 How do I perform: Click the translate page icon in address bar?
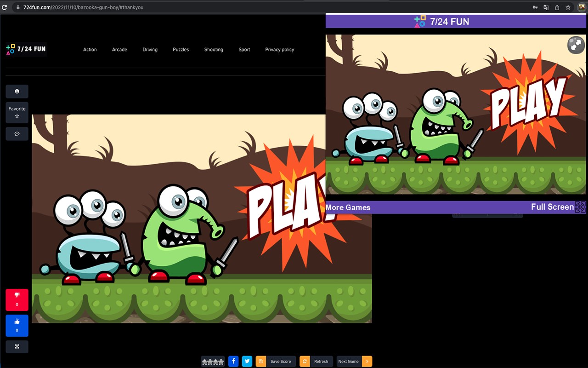[x=546, y=7]
